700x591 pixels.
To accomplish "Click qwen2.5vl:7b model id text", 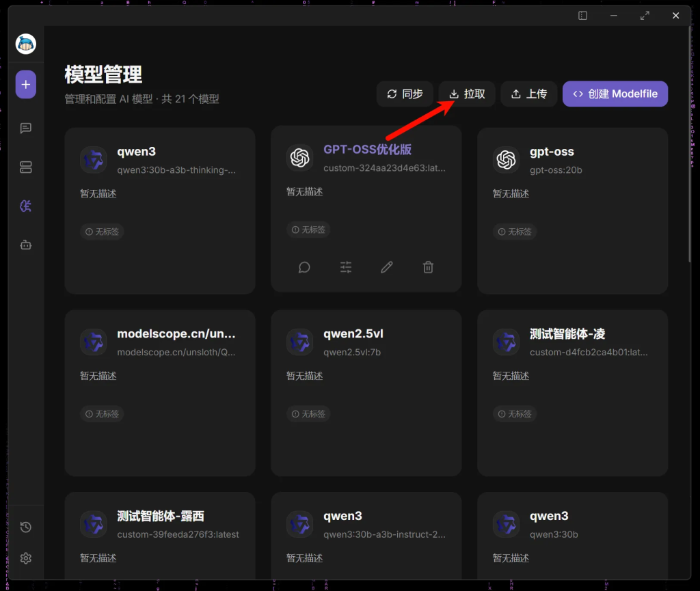I will [352, 353].
